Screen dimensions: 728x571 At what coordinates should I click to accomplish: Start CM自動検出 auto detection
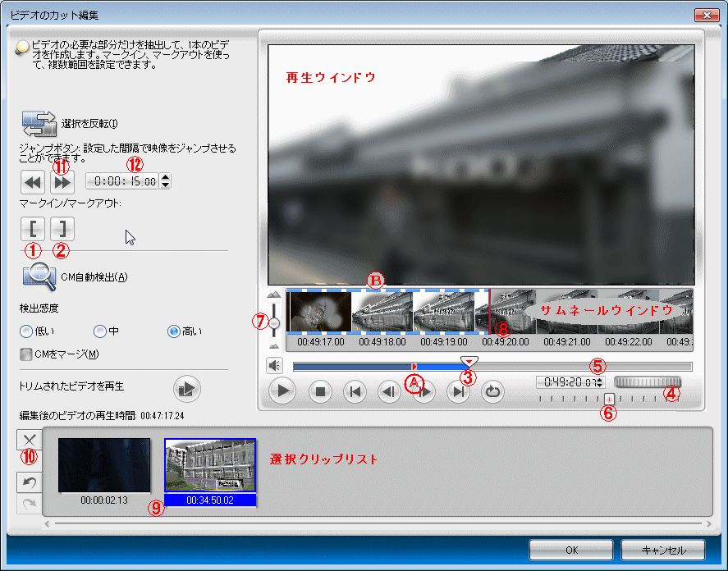coord(39,276)
